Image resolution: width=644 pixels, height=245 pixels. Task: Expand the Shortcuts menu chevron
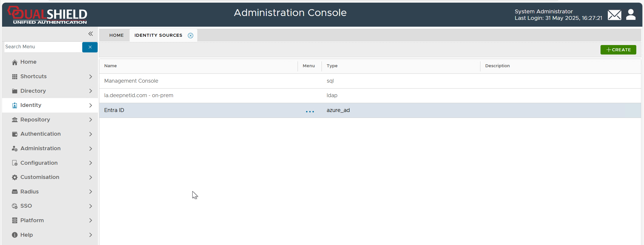pyautogui.click(x=91, y=77)
